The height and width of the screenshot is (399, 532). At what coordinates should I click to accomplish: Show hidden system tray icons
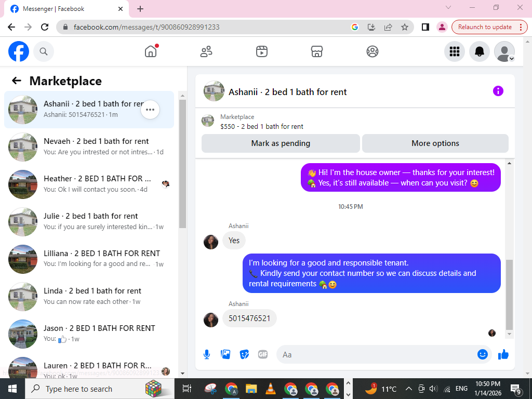tap(409, 389)
